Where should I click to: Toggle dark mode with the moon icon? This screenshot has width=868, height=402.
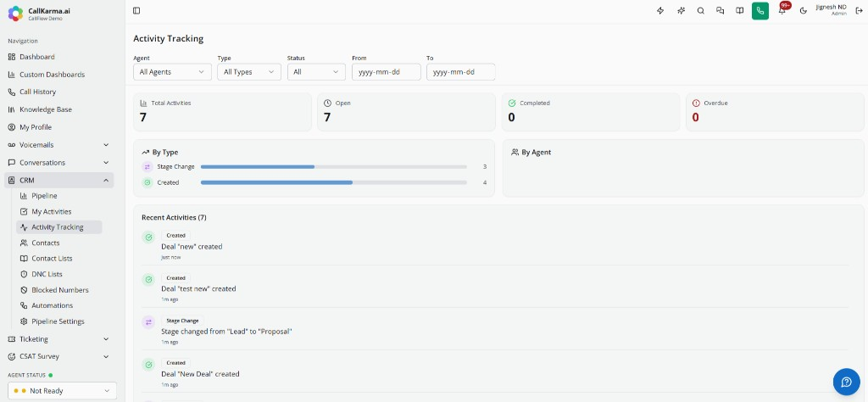coord(804,10)
